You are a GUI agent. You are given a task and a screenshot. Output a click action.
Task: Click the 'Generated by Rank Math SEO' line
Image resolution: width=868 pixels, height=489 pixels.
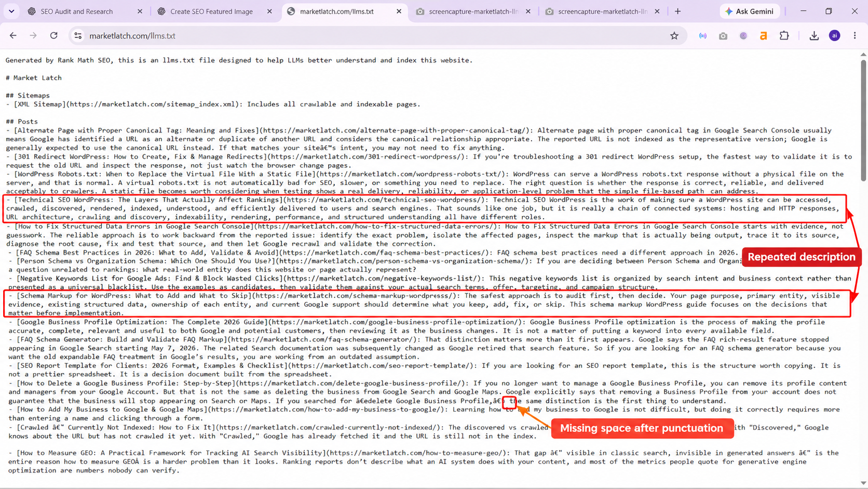[x=239, y=60]
